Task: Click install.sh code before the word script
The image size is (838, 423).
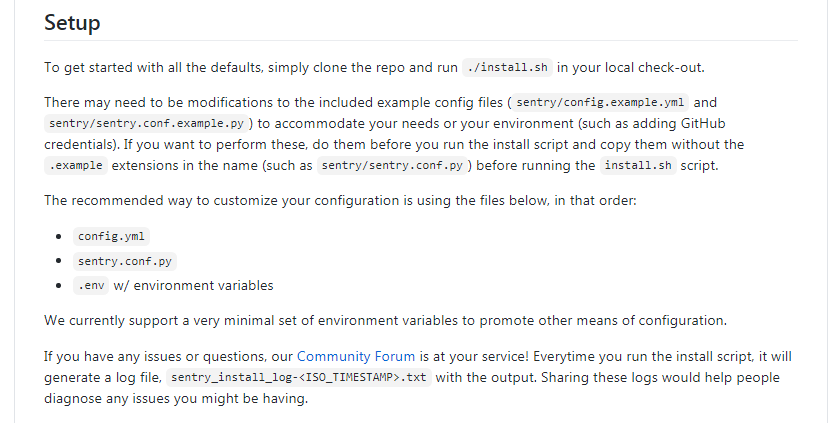Action: pyautogui.click(x=638, y=166)
